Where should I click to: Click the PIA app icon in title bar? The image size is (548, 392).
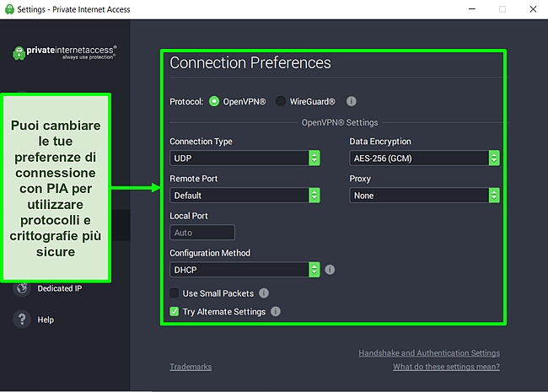(8, 8)
